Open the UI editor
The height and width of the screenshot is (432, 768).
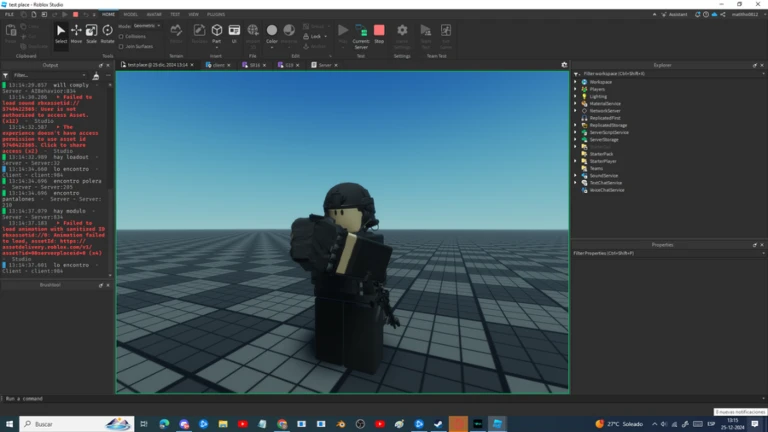pyautogui.click(x=234, y=34)
